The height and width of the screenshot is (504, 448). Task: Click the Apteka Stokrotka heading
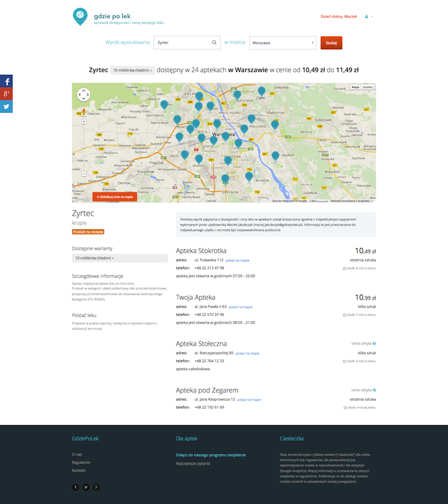tap(201, 251)
